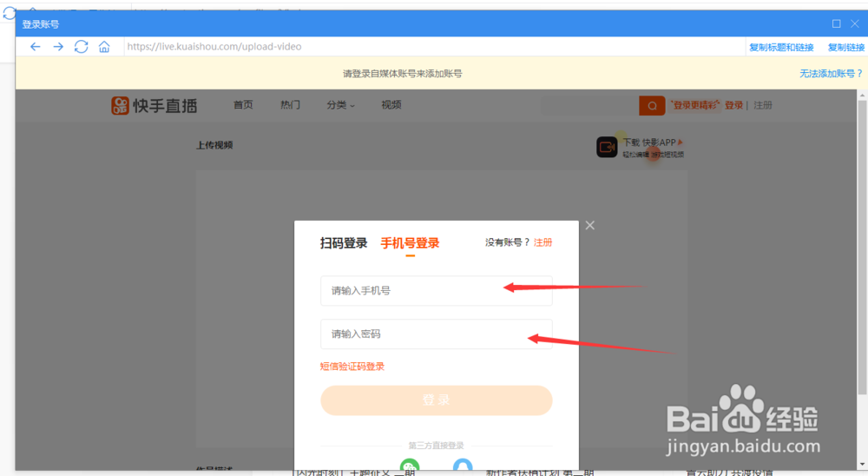Click the 登录 link in the header
Image resolution: width=868 pixels, height=476 pixels.
pyautogui.click(x=734, y=105)
